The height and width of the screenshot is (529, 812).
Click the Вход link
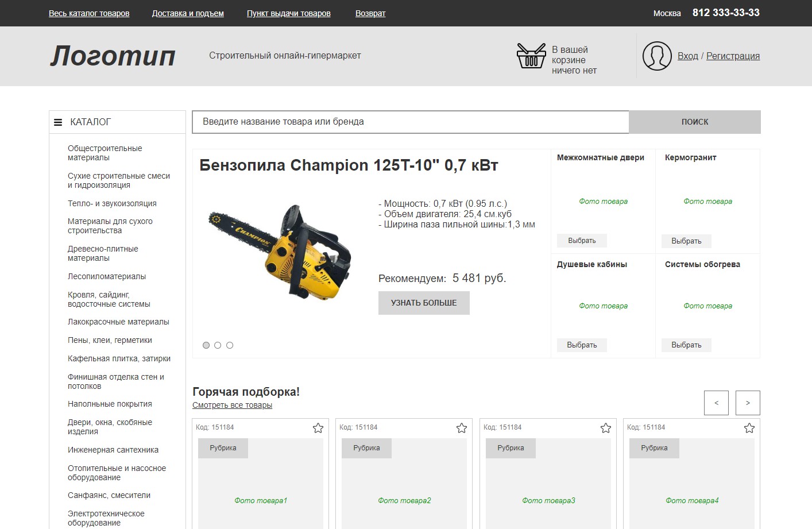click(x=688, y=56)
